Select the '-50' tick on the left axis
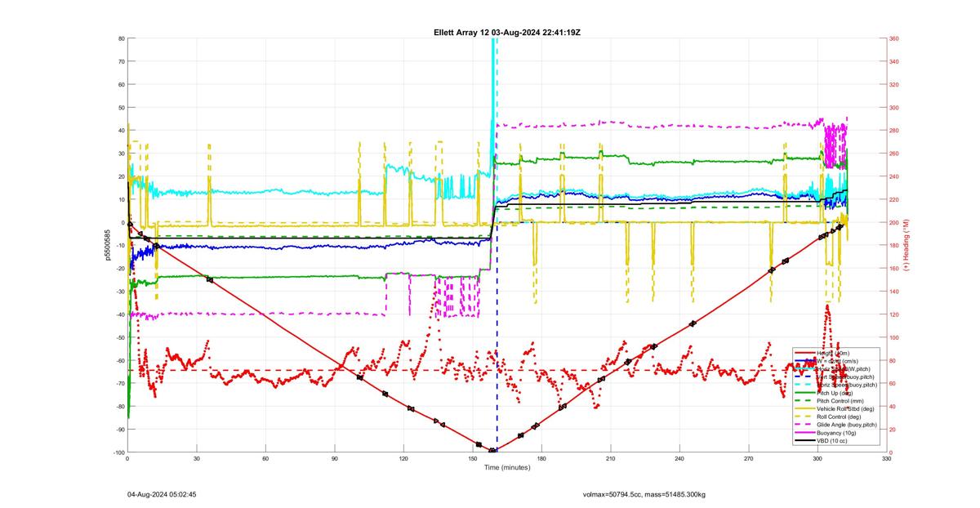The width and height of the screenshot is (980, 508). point(119,337)
